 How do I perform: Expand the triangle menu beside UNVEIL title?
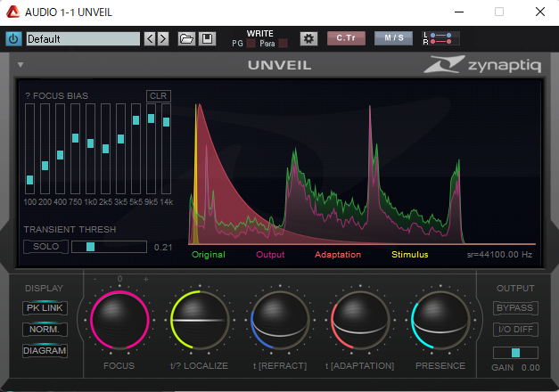pyautogui.click(x=21, y=65)
